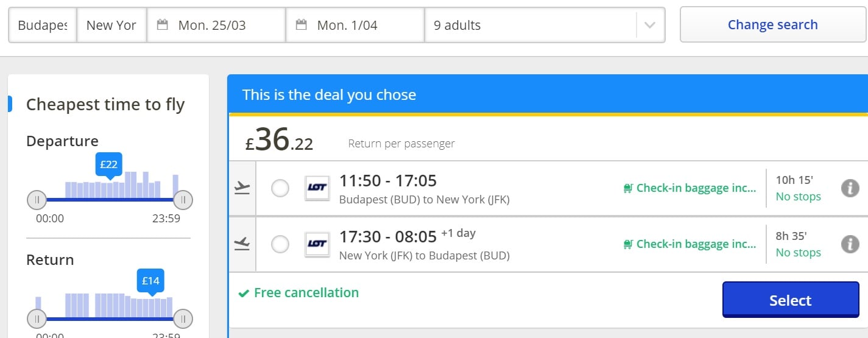The image size is (868, 338).
Task: Click the info icon for return flight
Action: (x=850, y=244)
